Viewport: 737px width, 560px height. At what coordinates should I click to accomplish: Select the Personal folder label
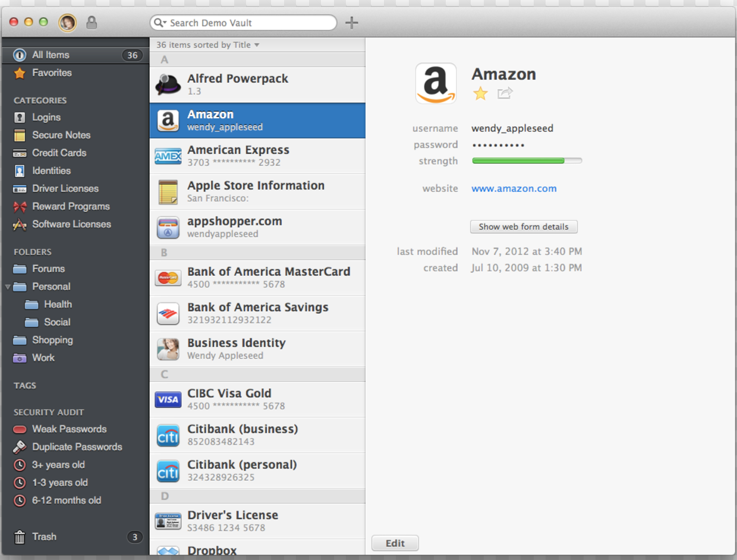pyautogui.click(x=51, y=287)
